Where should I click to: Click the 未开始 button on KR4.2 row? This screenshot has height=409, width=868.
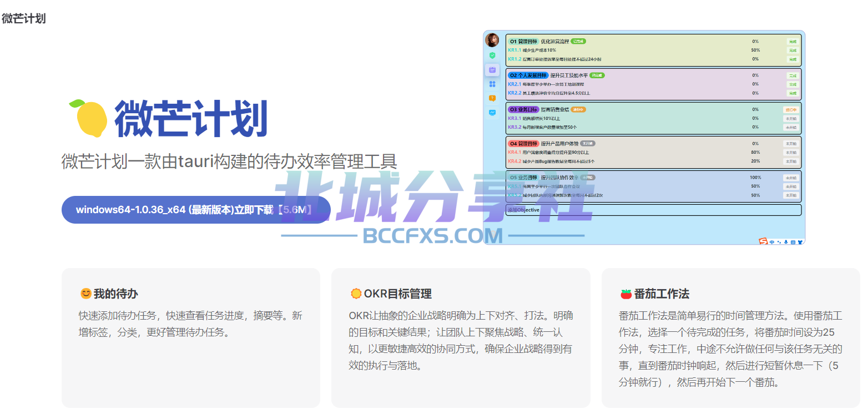791,161
